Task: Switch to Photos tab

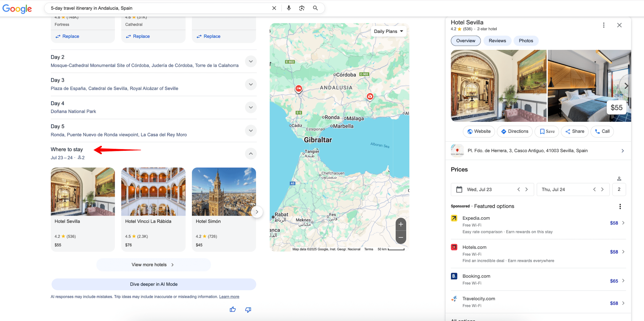Action: tap(526, 41)
